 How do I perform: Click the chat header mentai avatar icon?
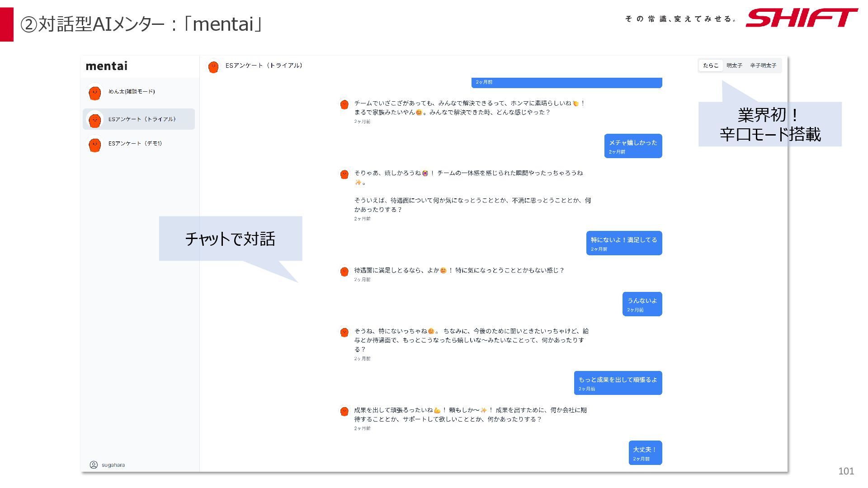click(x=213, y=67)
